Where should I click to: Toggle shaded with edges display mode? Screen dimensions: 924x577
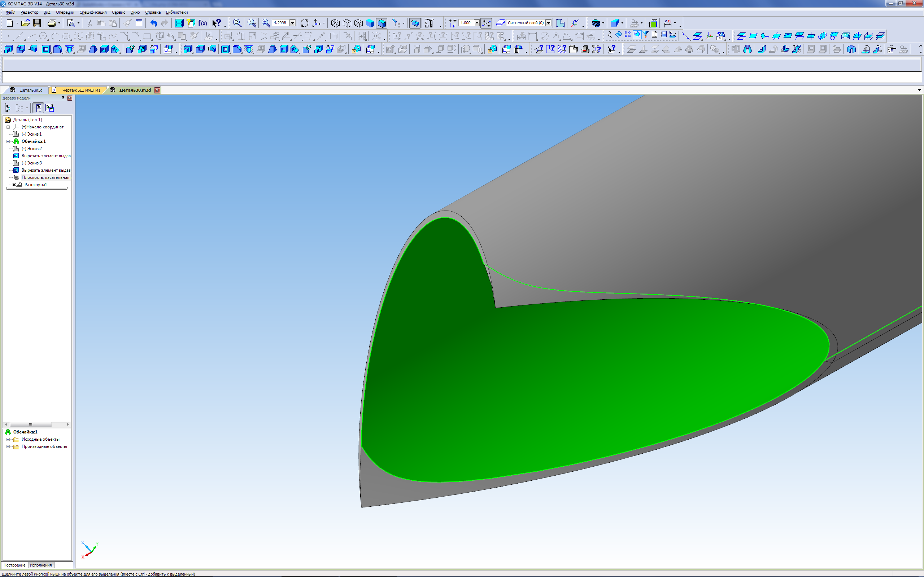point(382,23)
